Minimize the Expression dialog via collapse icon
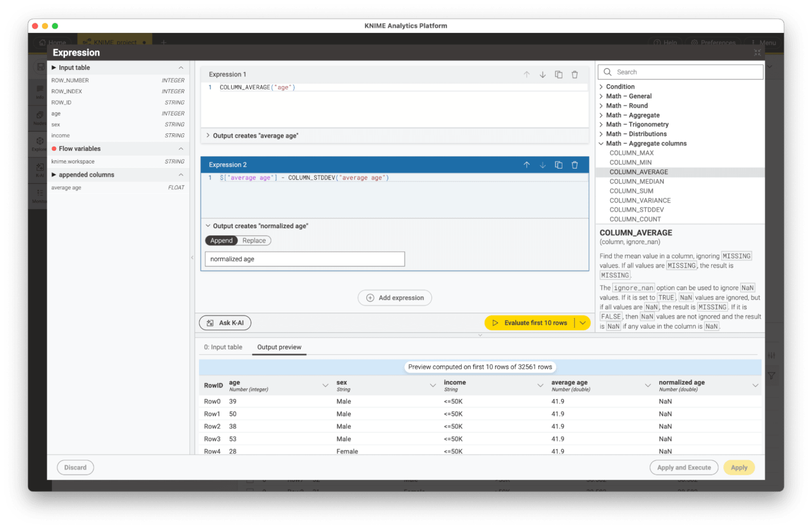 (757, 52)
